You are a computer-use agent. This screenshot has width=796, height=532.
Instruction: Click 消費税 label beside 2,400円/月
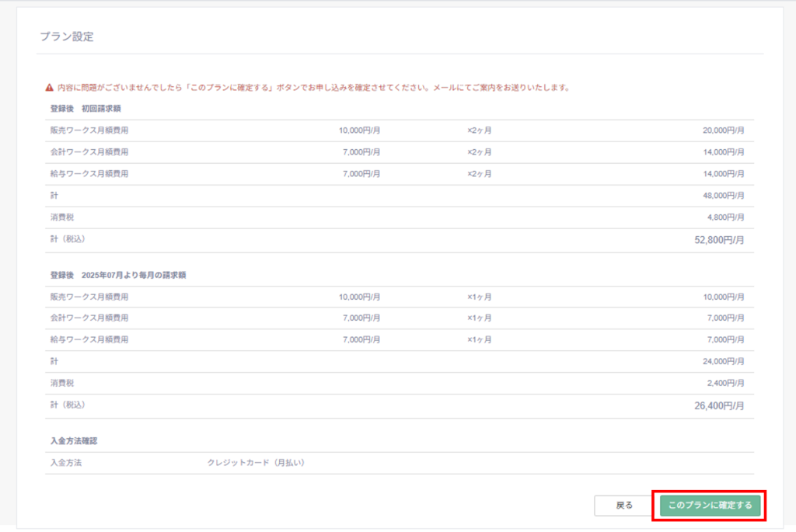[x=62, y=384]
